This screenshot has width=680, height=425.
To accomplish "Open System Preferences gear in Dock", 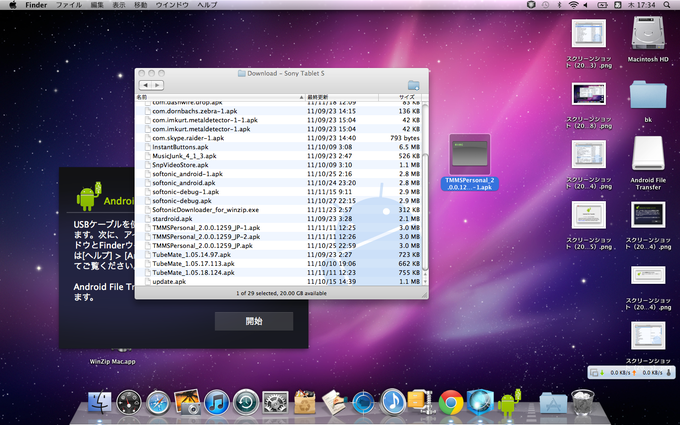I will click(x=275, y=402).
